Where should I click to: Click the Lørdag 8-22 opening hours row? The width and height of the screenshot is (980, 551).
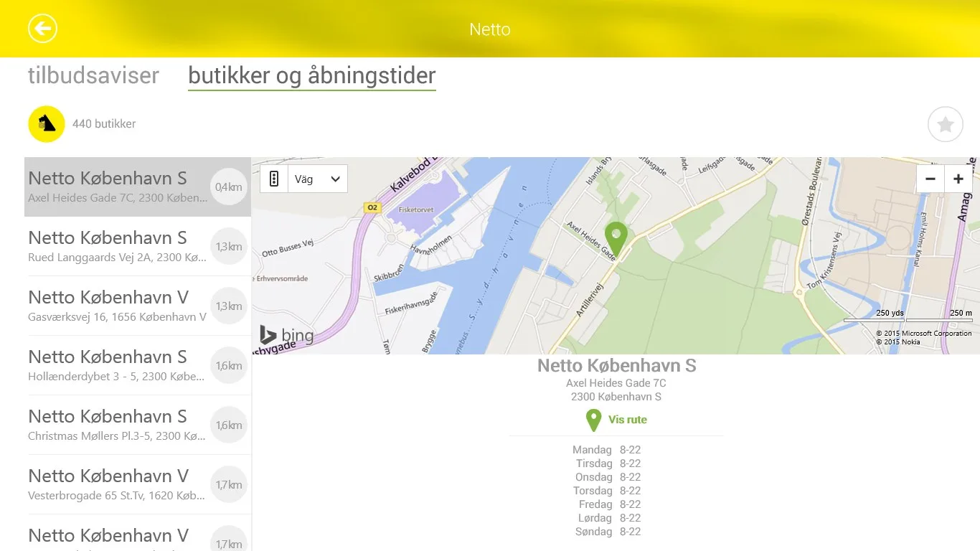coord(609,518)
